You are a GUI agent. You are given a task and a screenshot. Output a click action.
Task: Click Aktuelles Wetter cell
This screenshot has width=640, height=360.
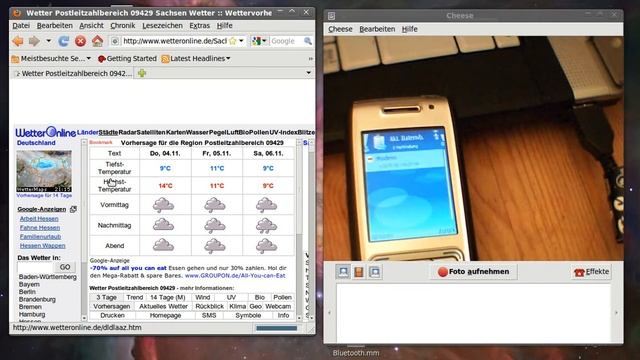(163, 307)
